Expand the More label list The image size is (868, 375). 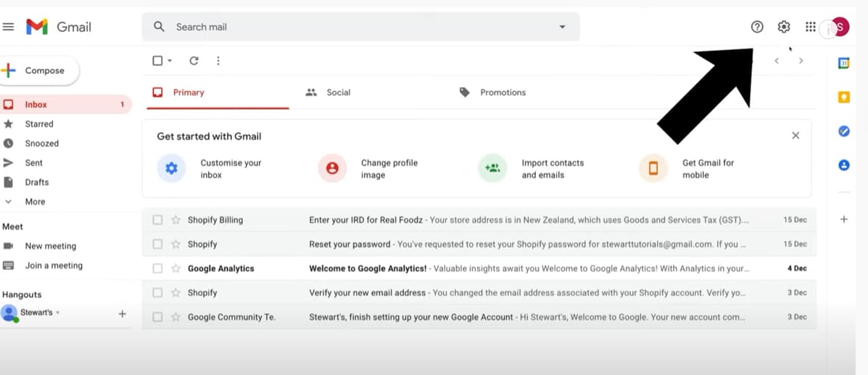point(34,202)
